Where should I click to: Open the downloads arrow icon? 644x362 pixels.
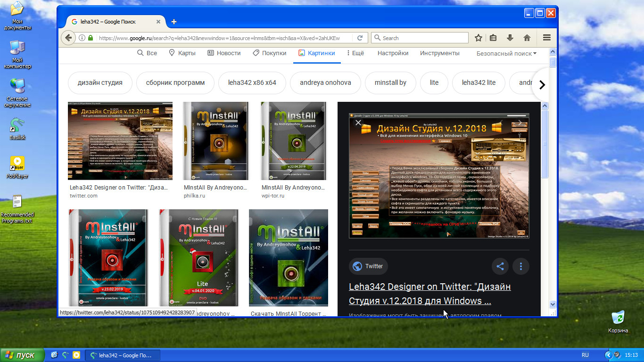tap(510, 38)
